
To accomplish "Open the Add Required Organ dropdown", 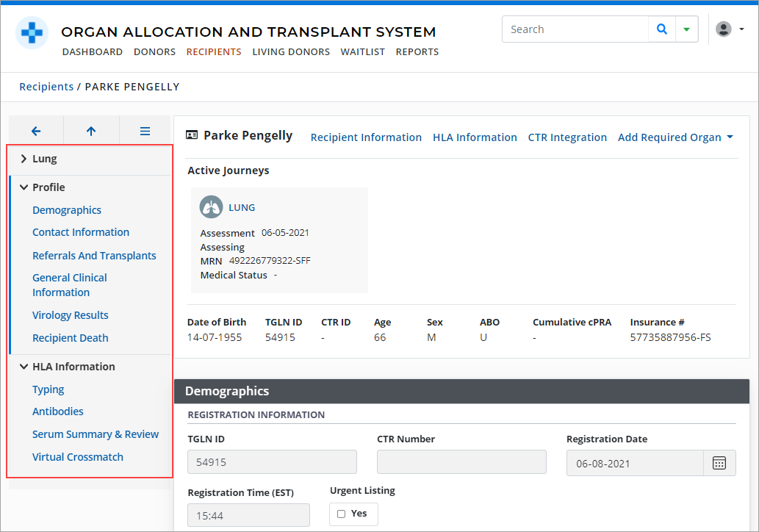I will click(675, 137).
